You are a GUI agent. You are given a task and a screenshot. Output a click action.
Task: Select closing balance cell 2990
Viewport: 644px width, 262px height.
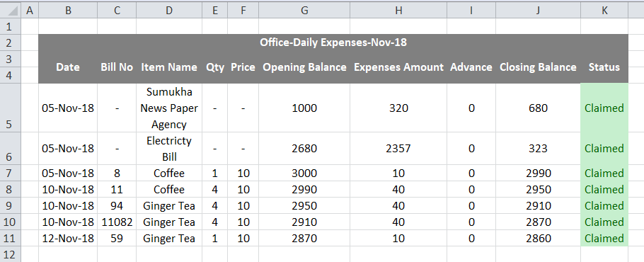(538, 173)
